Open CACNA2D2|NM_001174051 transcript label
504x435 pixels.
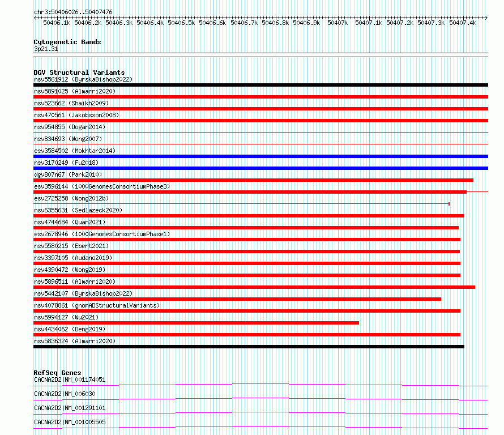coord(70,379)
